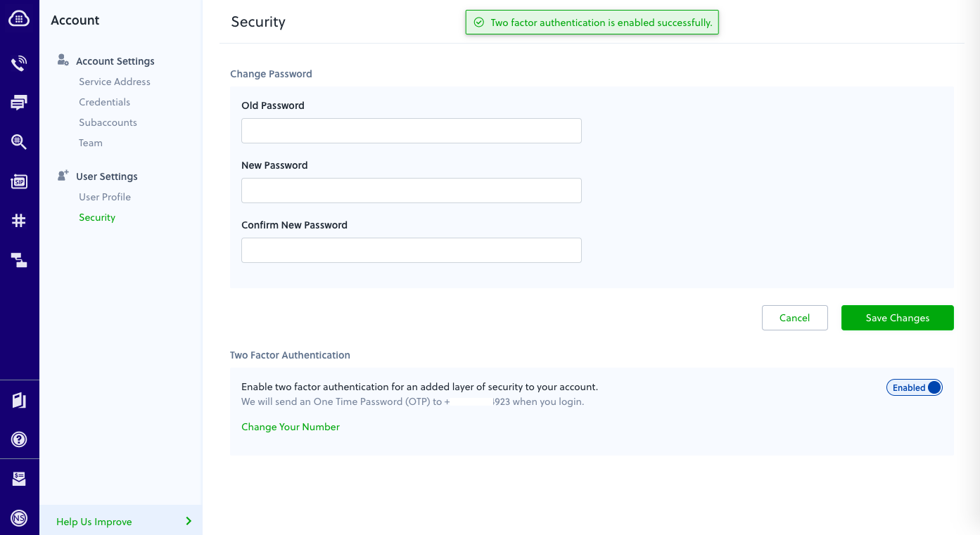Select the phone numbers hash icon
Screen dimensions: 980x535
19,220
